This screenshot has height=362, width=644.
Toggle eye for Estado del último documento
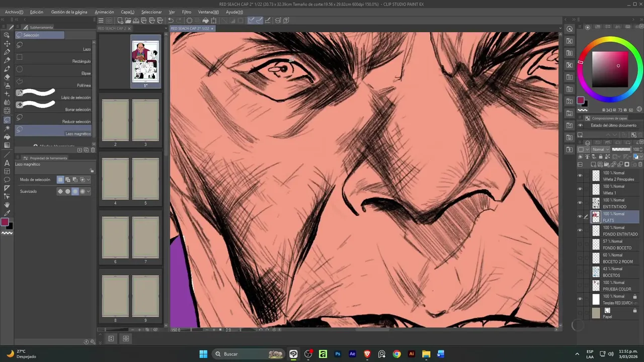tap(580, 125)
